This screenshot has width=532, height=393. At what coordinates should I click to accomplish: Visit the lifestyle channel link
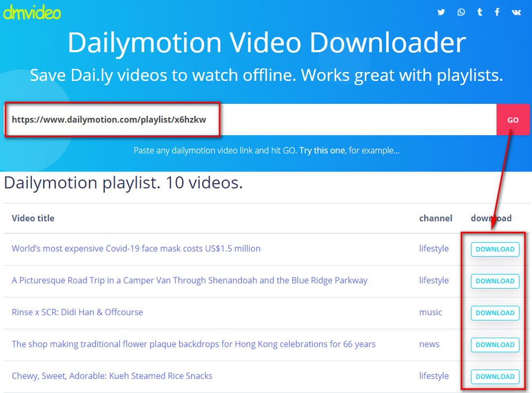(x=434, y=249)
